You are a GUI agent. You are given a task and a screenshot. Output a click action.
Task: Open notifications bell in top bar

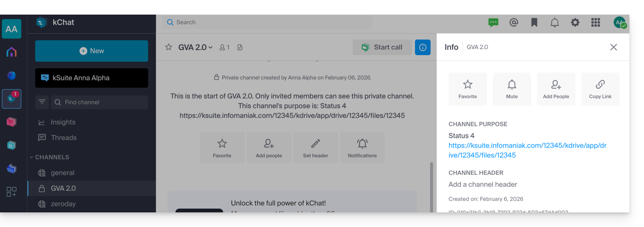click(x=554, y=22)
